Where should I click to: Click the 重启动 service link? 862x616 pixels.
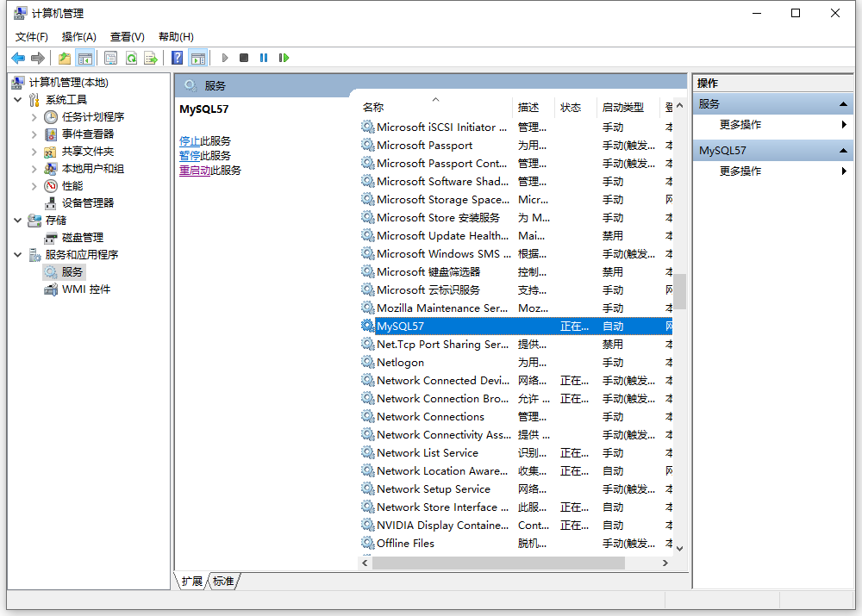point(195,171)
